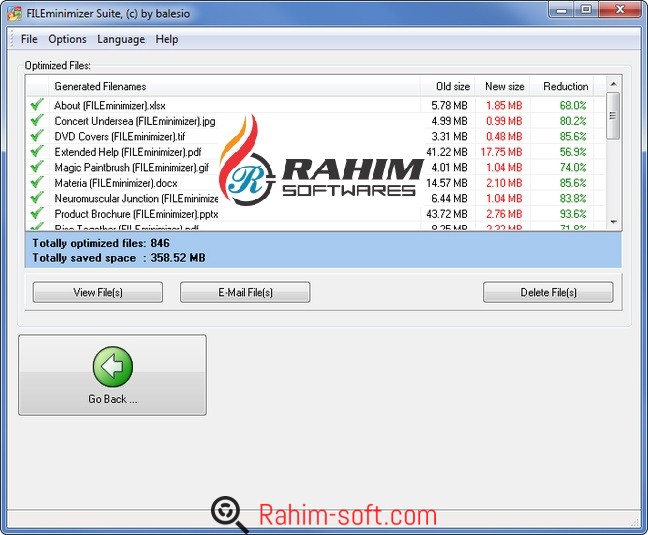Select Materia (FILEminimizer).docx file name
Viewport: 648px width, 535px height.
coord(116,183)
